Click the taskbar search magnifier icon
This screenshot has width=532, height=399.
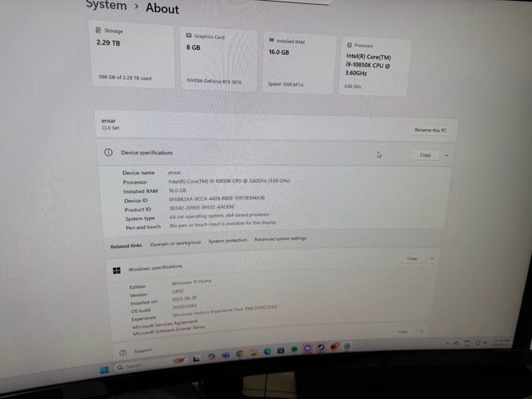(120, 367)
